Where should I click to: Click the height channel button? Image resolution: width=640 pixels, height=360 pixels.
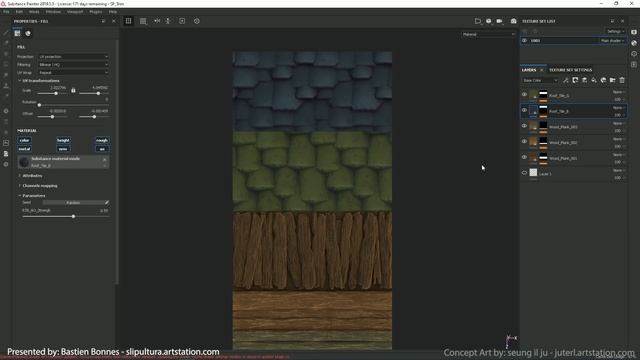tap(63, 140)
